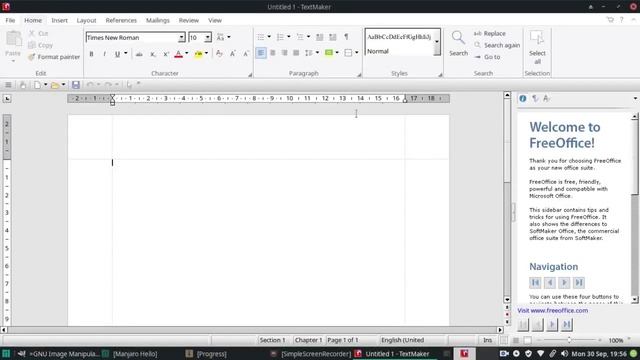
Task: Click bulleted list icon
Action: 260,37
